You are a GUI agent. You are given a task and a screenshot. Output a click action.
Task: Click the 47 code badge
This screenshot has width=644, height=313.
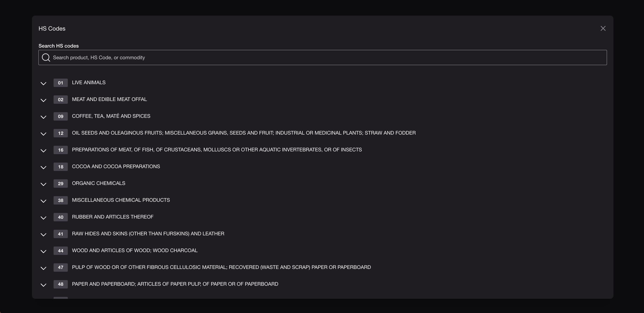click(61, 268)
